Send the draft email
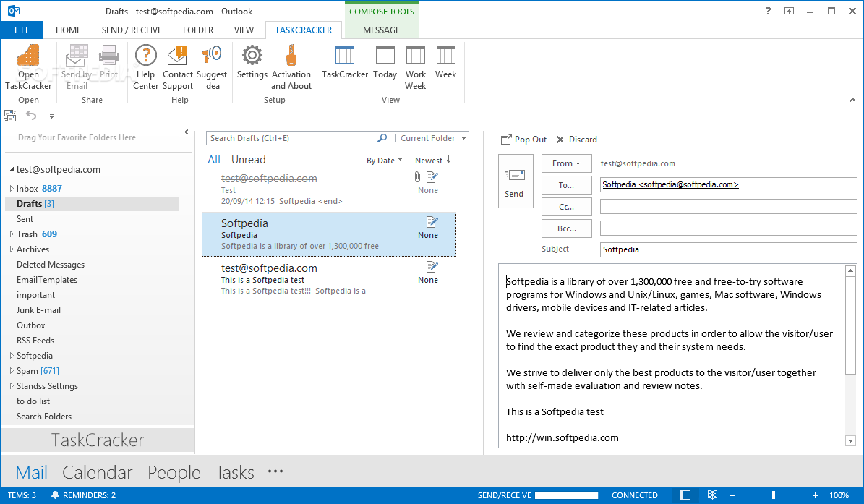This screenshot has height=504, width=864. coord(516,181)
